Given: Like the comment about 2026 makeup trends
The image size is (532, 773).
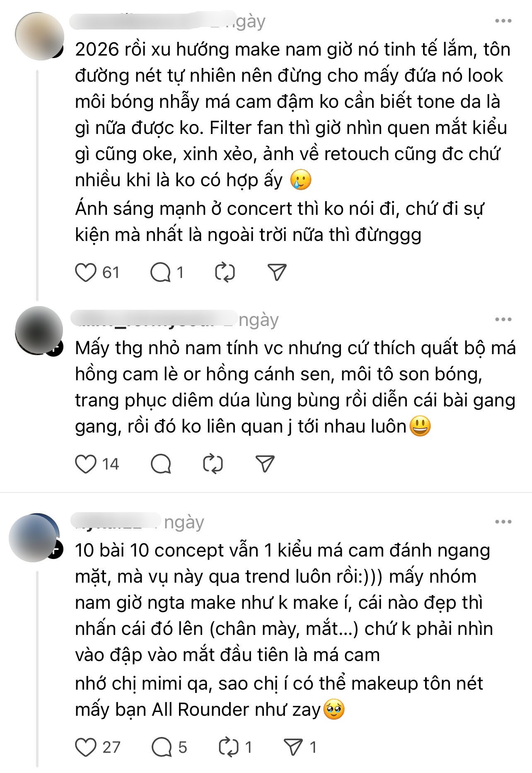Looking at the screenshot, I should (x=87, y=272).
